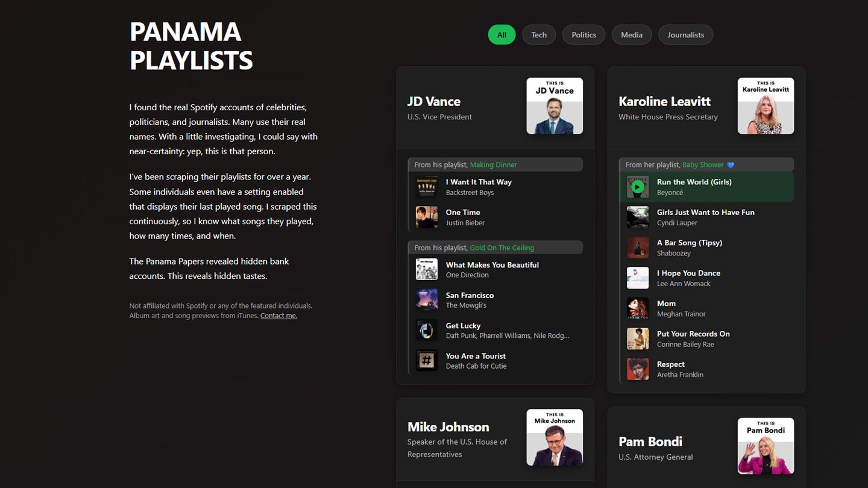Play Run the World (Girls) preview

[637, 187]
